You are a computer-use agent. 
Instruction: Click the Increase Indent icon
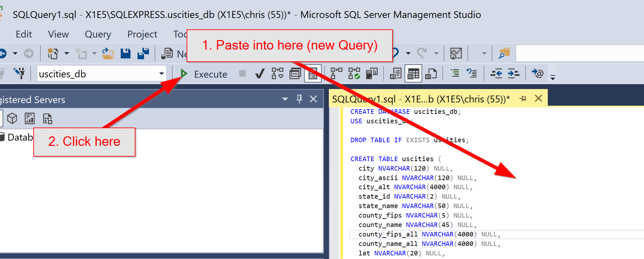514,74
